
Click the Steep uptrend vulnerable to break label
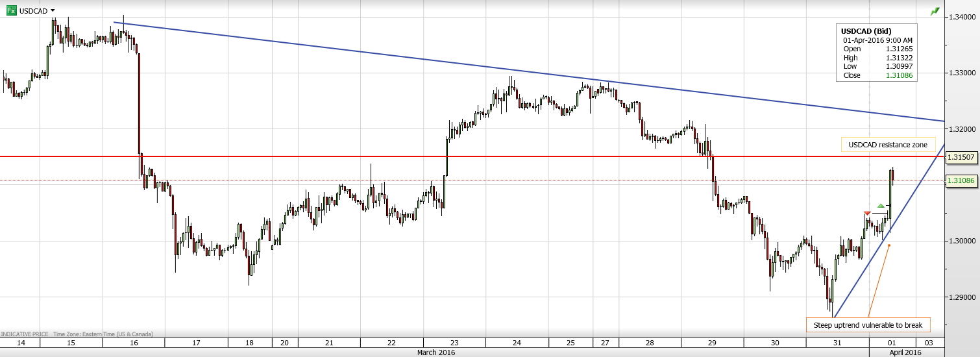(x=868, y=325)
